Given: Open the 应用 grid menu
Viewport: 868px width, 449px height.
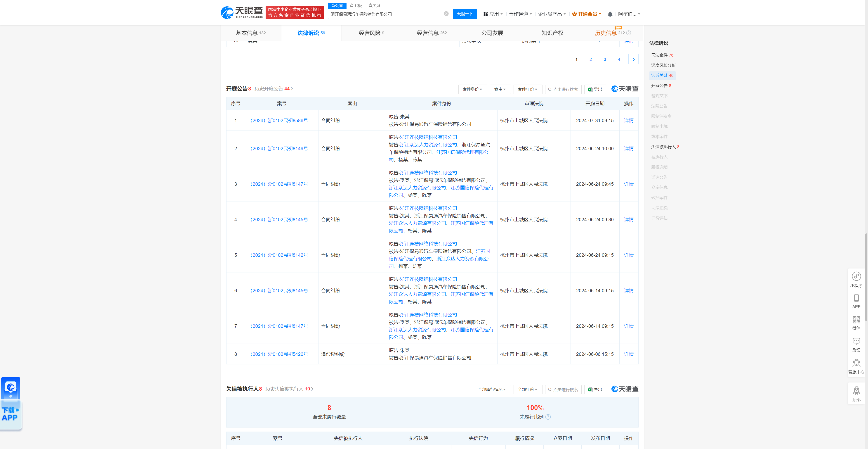Looking at the screenshot, I should (x=493, y=14).
